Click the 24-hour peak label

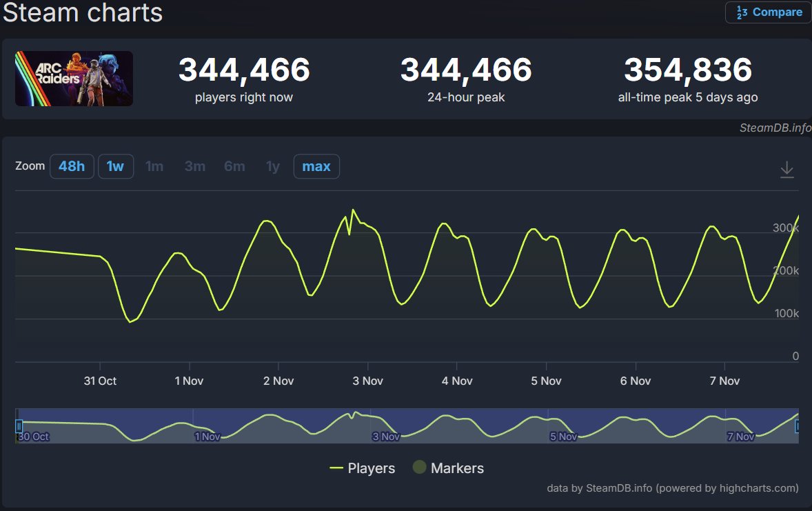tap(466, 97)
